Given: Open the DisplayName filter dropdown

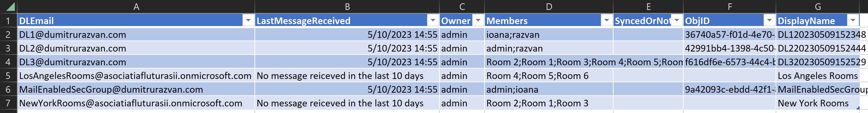Looking at the screenshot, I should tap(853, 21).
